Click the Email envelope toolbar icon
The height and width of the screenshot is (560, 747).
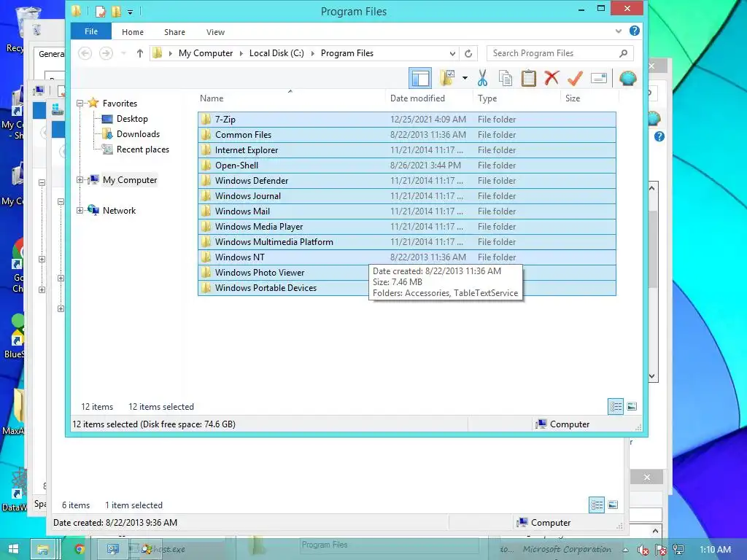(x=599, y=78)
